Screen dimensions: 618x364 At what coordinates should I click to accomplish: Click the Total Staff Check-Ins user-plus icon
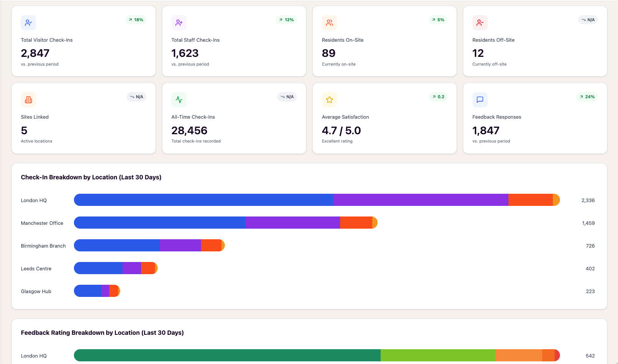(x=179, y=23)
